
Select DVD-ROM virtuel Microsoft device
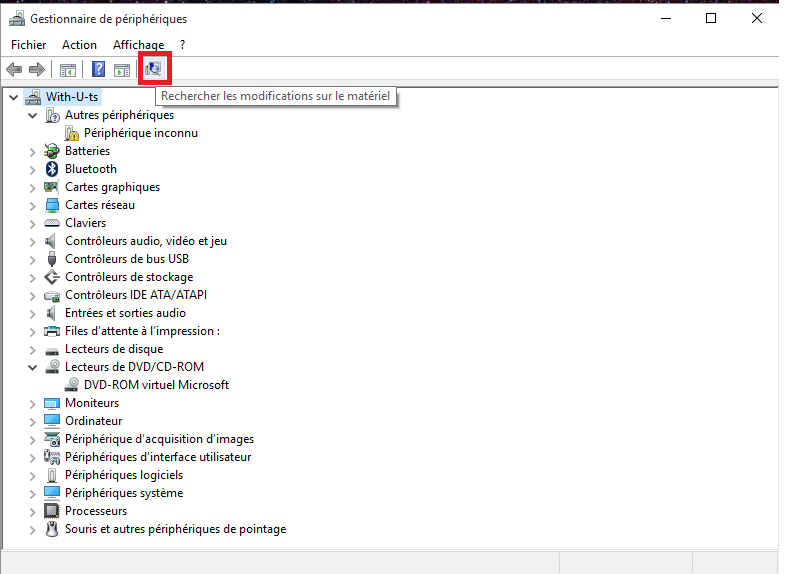(156, 385)
